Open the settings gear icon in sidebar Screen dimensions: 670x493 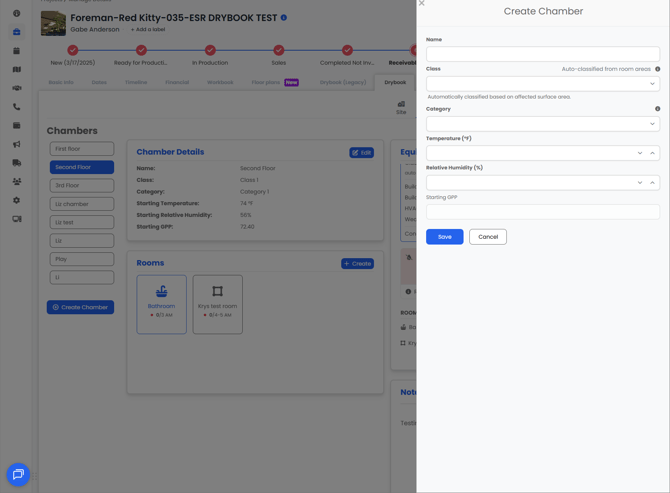(17, 200)
